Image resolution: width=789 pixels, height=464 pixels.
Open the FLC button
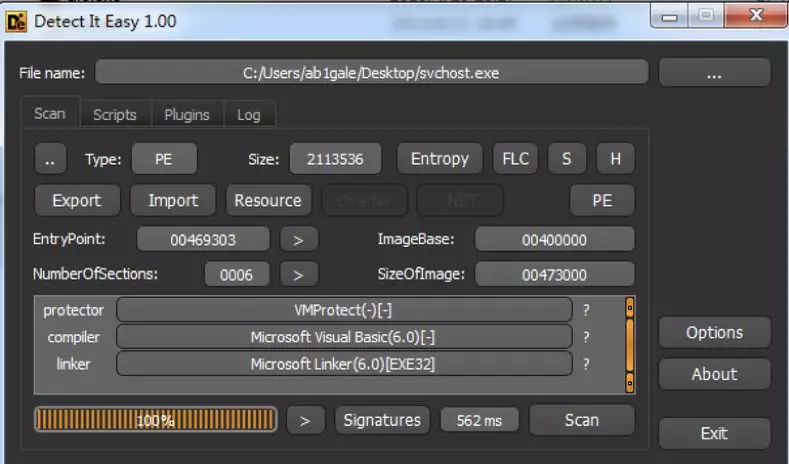tap(516, 159)
